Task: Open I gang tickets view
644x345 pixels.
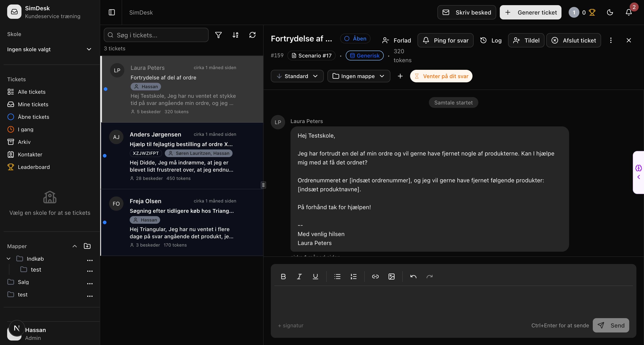Action: point(20,129)
